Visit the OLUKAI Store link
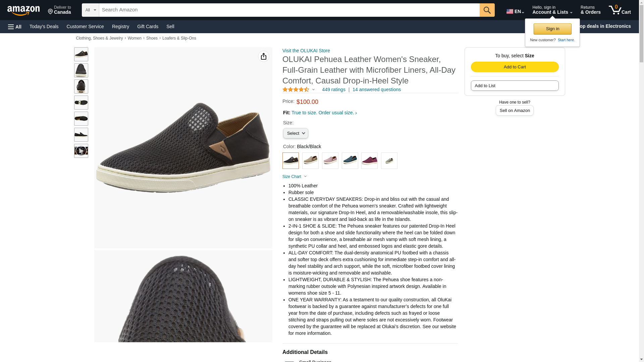Screen dimensions: 644x362 pyautogui.click(x=306, y=51)
